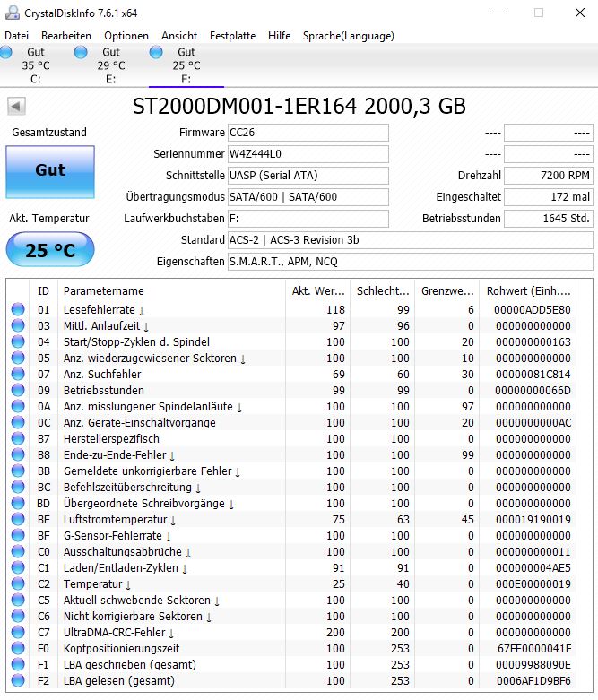598x700 pixels.
Task: Click raw value 000E00000019 in Temperatur row
Action: point(533,583)
